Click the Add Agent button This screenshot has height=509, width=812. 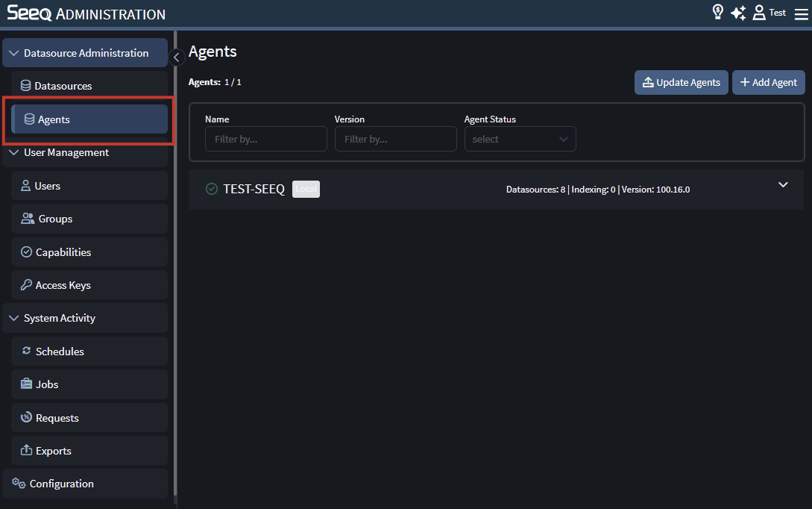(x=768, y=83)
